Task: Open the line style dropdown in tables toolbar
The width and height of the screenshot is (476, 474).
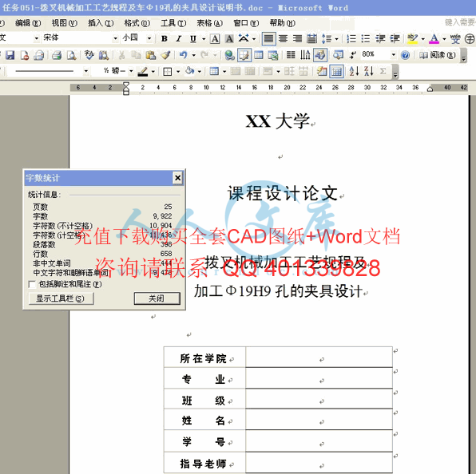Action: (x=86, y=71)
